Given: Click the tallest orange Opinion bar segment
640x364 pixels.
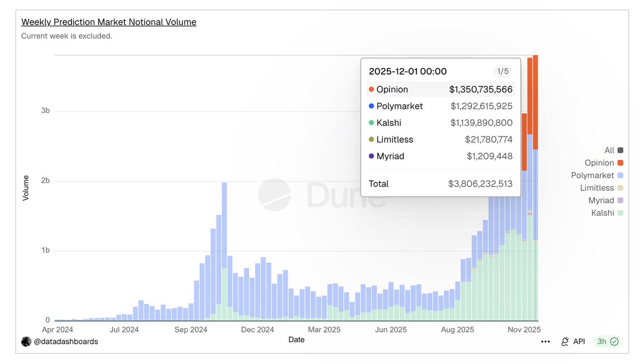Looking at the screenshot, I should [535, 102].
